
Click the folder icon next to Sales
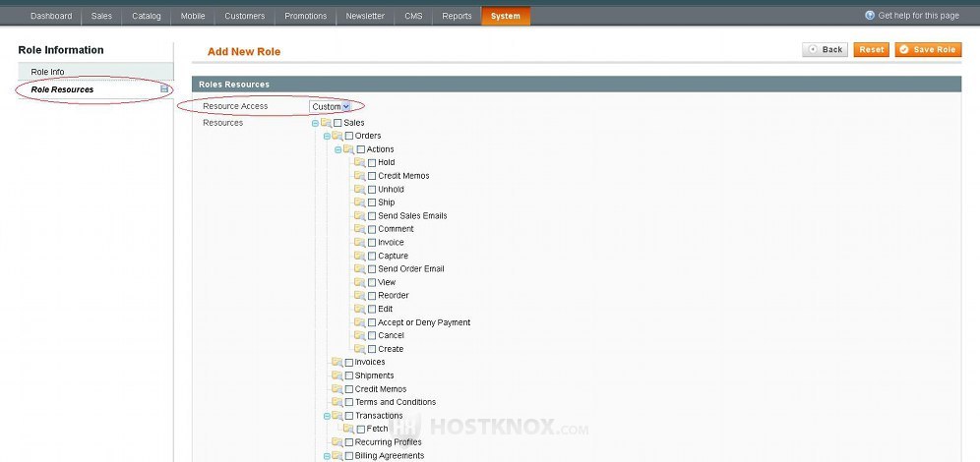pyautogui.click(x=326, y=123)
